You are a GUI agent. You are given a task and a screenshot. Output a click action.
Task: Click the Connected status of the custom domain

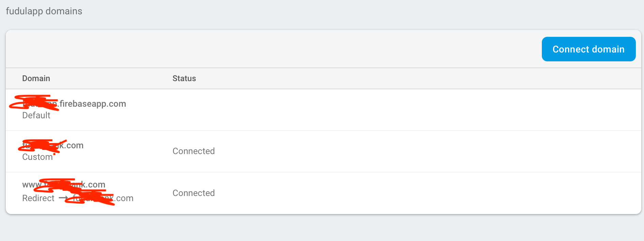pyautogui.click(x=193, y=151)
